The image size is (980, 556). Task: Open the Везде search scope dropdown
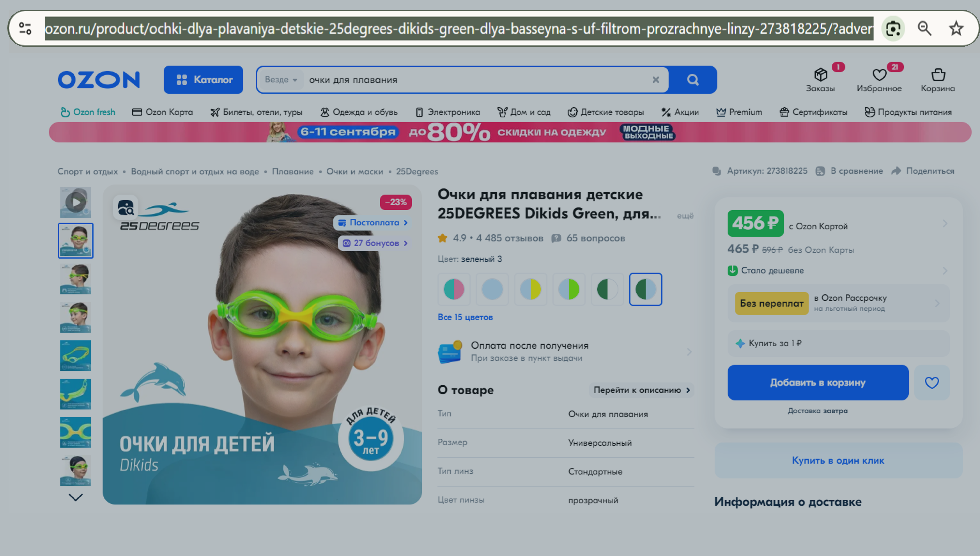[281, 79]
